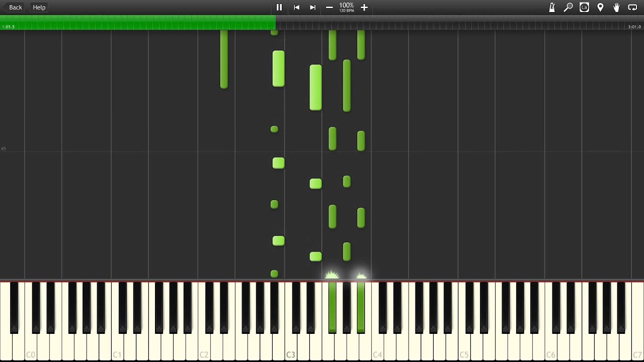Seek within the green played progress section
644x362 pixels.
click(136, 23)
